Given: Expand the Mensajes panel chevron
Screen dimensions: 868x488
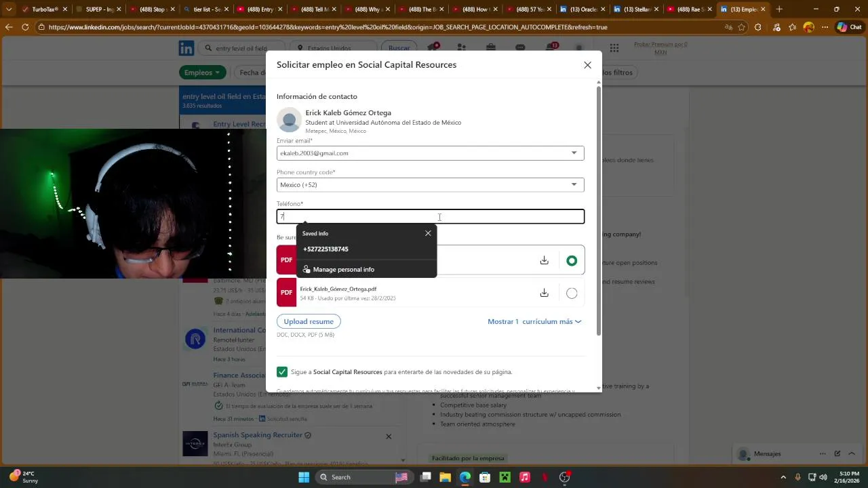Looking at the screenshot, I should pyautogui.click(x=853, y=453).
